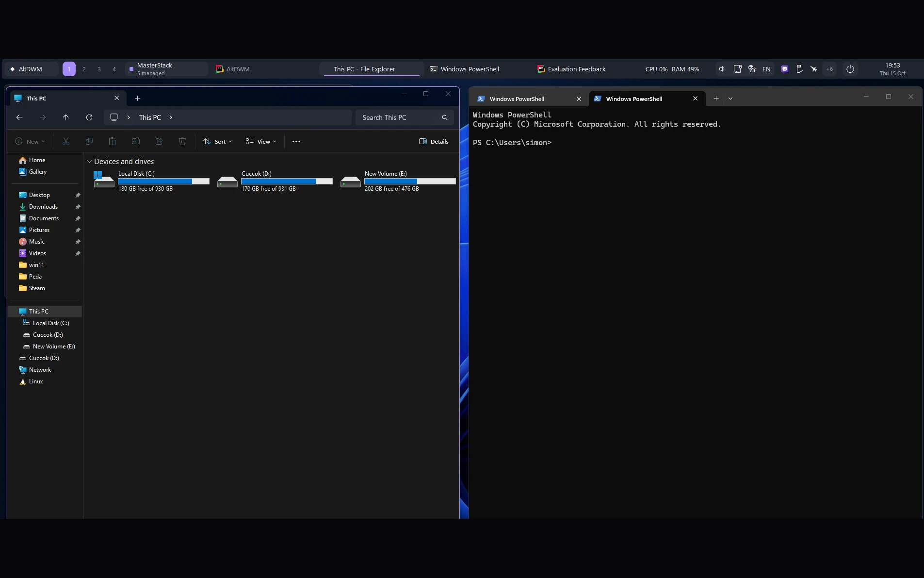Screen dimensions: 924x578
Task: Open the New item dropdown
Action: pyautogui.click(x=30, y=142)
